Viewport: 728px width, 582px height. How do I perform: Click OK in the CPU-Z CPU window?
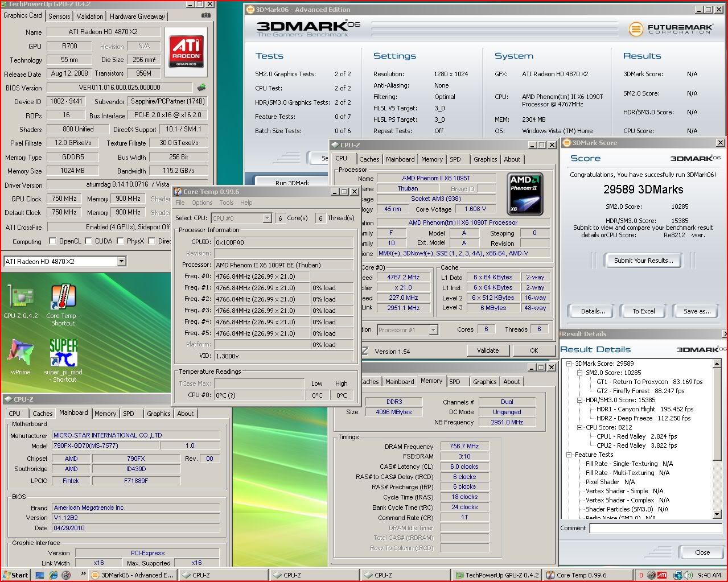click(x=534, y=350)
